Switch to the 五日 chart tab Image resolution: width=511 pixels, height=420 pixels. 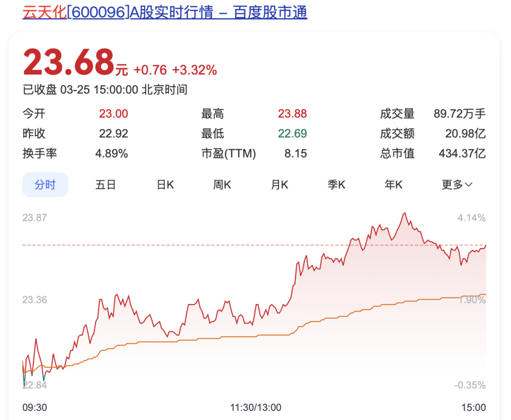click(x=106, y=185)
